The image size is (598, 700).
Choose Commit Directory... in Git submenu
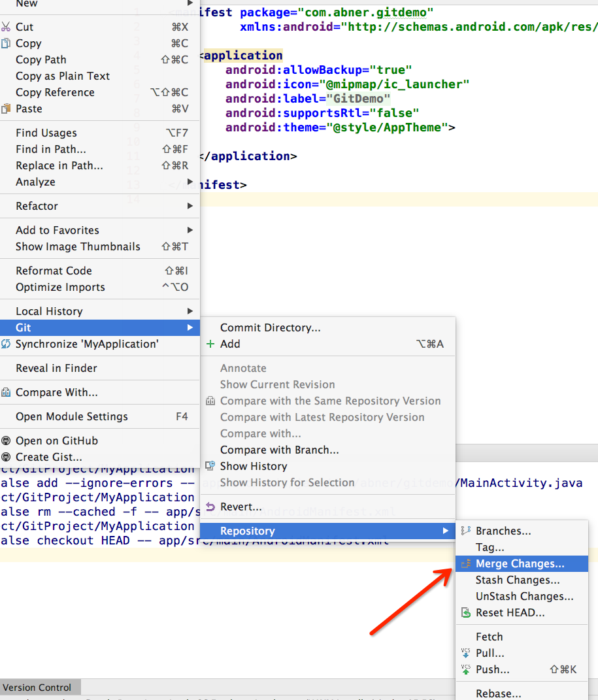click(270, 327)
